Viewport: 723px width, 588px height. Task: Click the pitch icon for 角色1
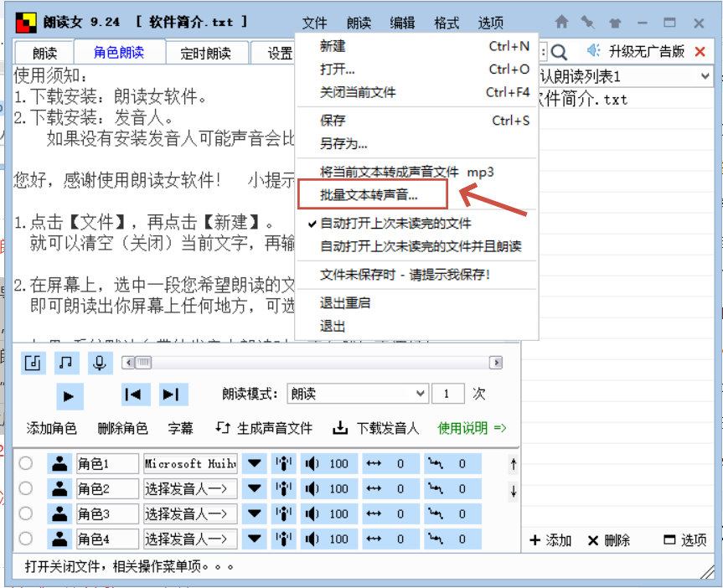coord(435,463)
